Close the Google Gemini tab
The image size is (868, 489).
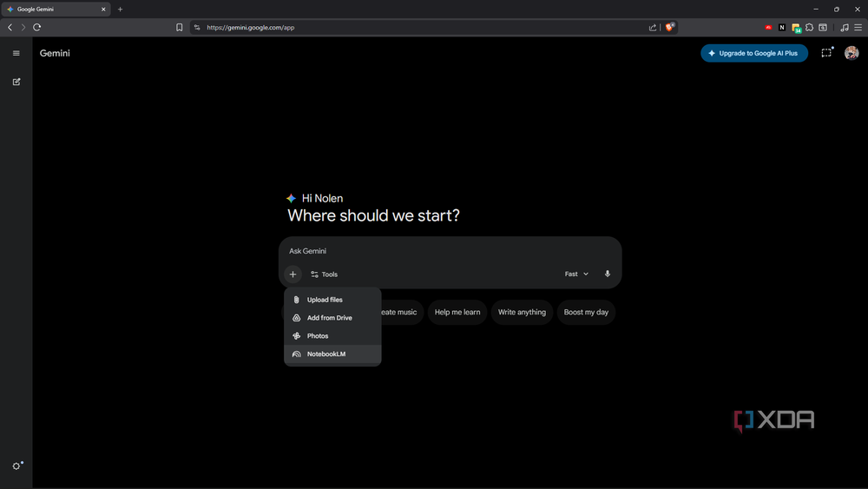103,9
